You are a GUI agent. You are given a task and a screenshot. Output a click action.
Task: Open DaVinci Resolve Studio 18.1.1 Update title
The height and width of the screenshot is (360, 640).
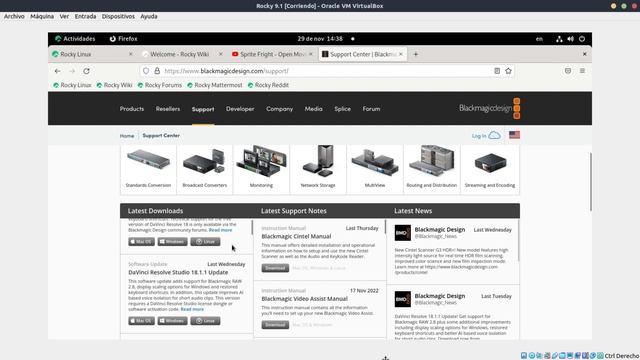(178, 272)
